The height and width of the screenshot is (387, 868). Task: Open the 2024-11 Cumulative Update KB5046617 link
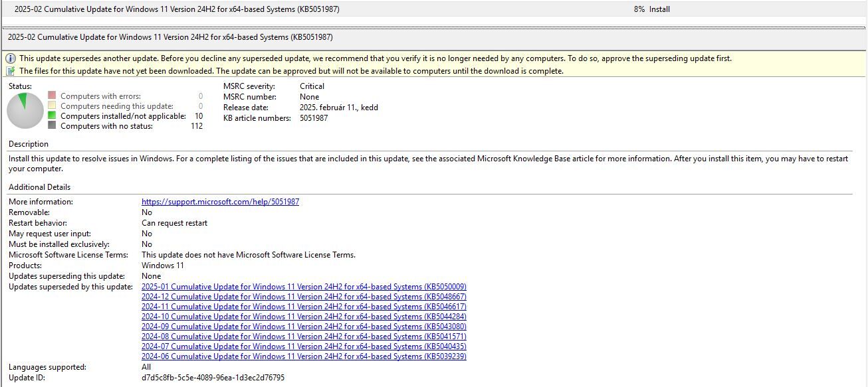pyautogui.click(x=304, y=307)
